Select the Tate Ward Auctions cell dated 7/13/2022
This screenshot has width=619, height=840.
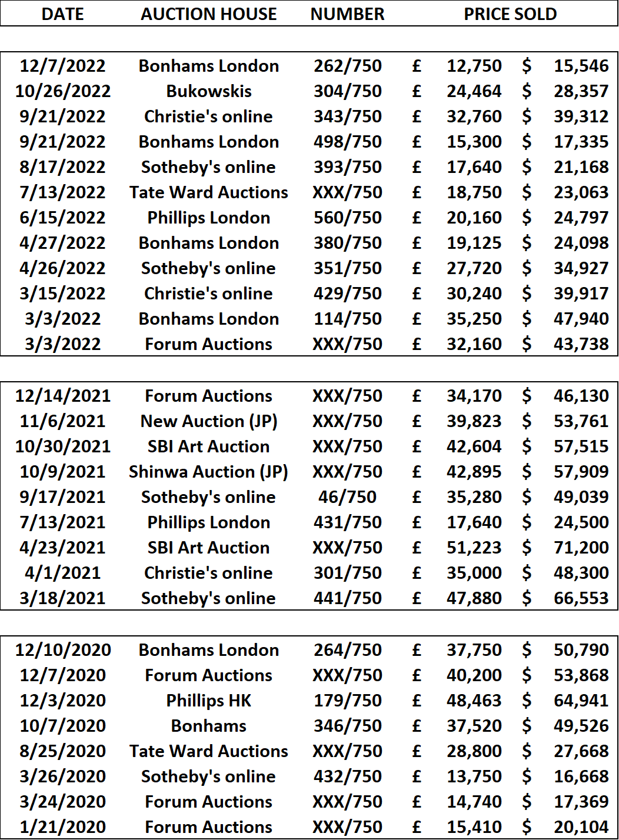click(x=209, y=192)
